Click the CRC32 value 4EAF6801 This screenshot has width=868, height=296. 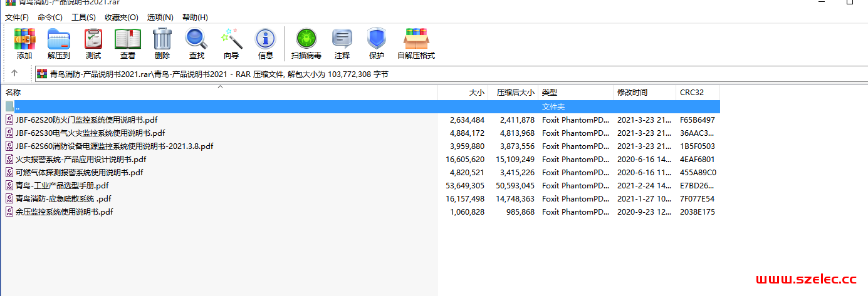tap(698, 159)
